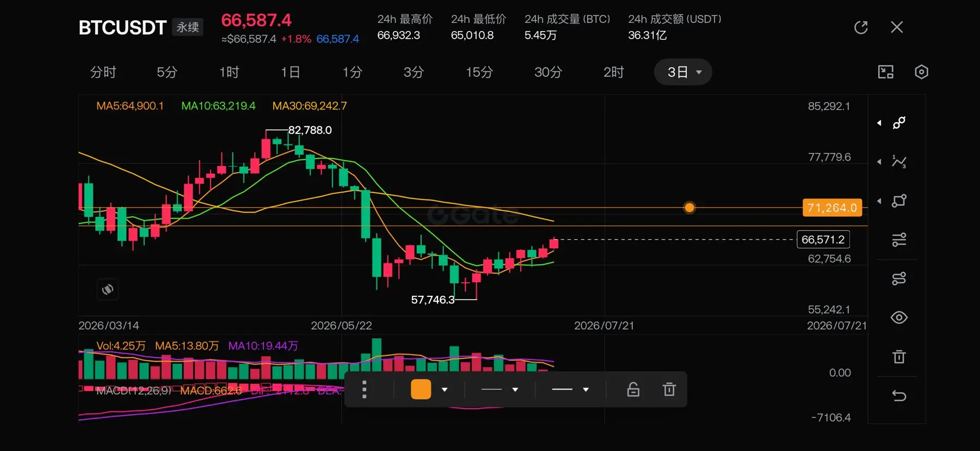Click the 2026/05/22 date axis label

(x=341, y=326)
